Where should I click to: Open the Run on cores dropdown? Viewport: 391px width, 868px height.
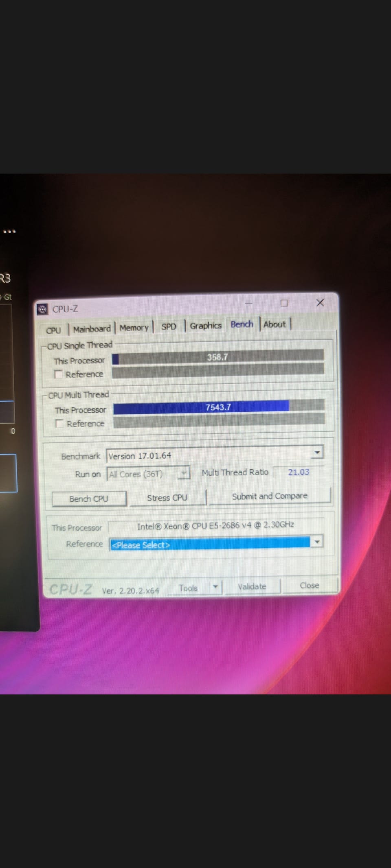184,473
